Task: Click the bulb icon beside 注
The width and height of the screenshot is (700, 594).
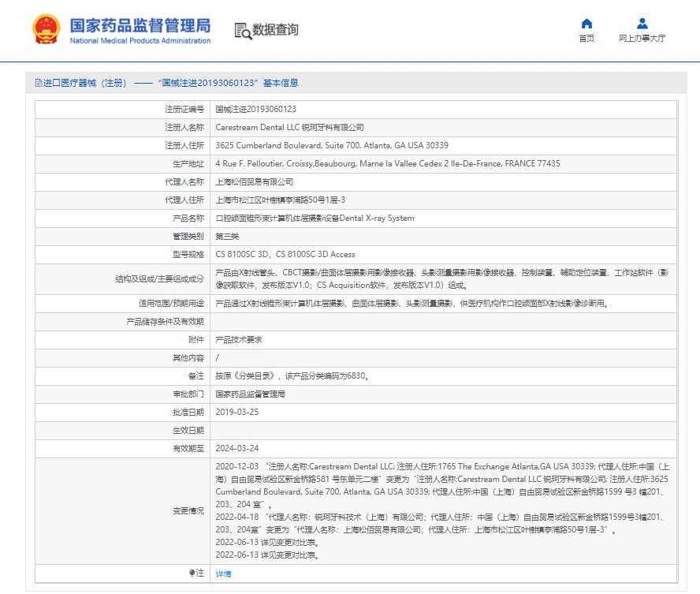Action: 192,573
